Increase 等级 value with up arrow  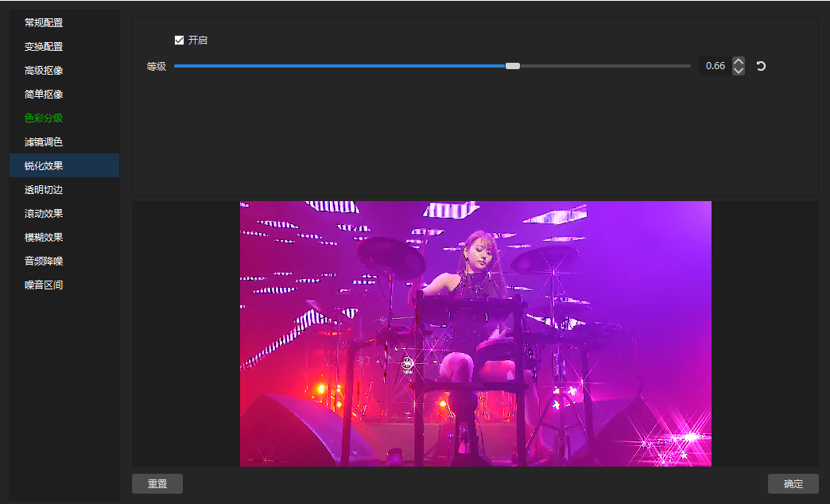click(739, 61)
